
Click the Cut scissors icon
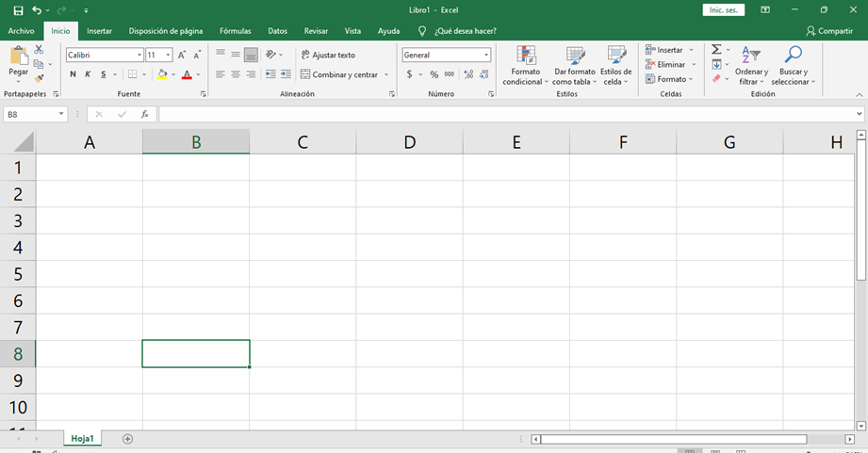point(39,50)
